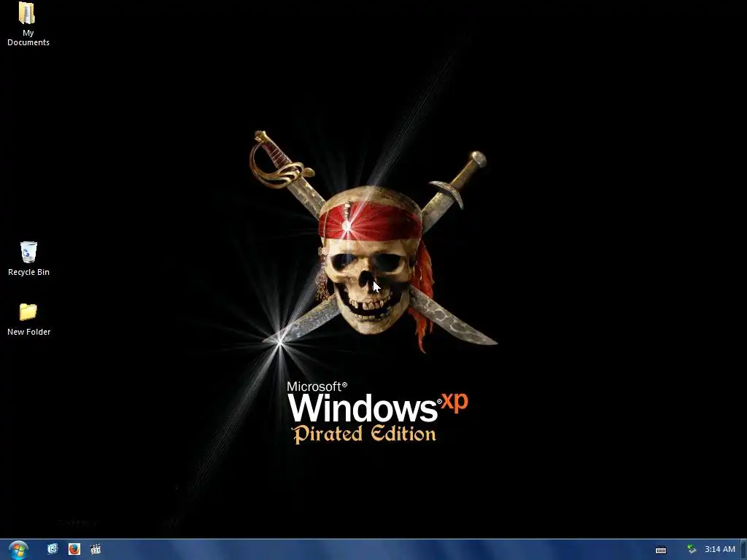Screen dimensions: 747x560
Task: Select the Recycle Bin desktop icon
Action: (x=28, y=259)
